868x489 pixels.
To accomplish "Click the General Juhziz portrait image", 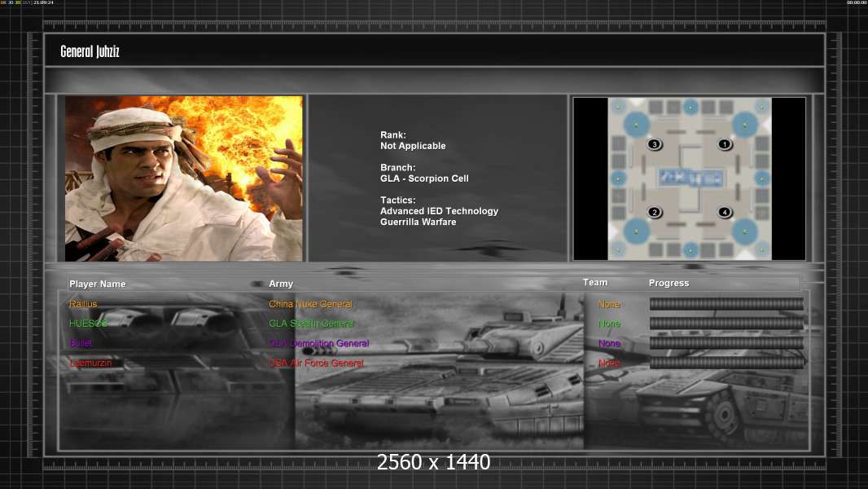I will [x=184, y=178].
